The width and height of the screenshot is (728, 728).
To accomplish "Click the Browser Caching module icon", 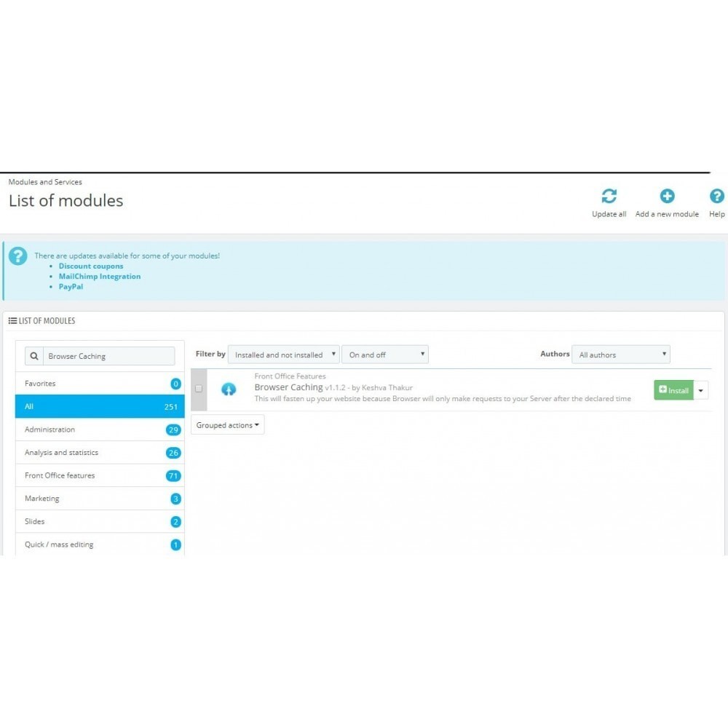I will (229, 389).
